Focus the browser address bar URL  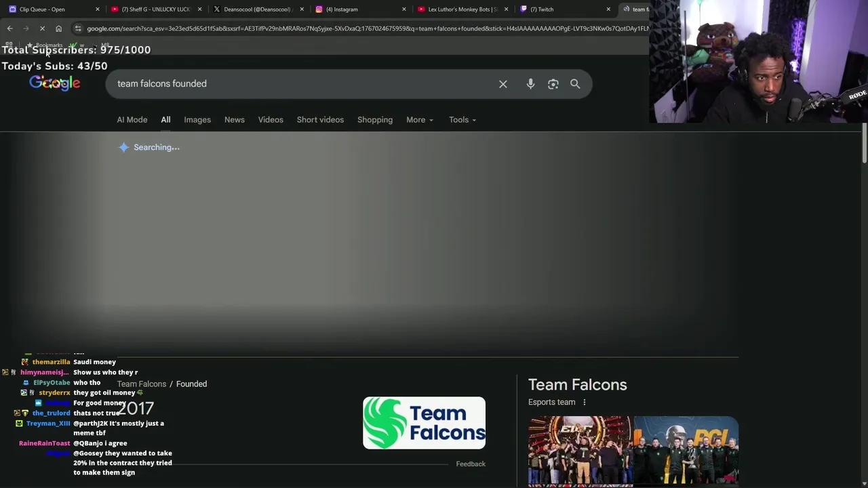coord(366,28)
